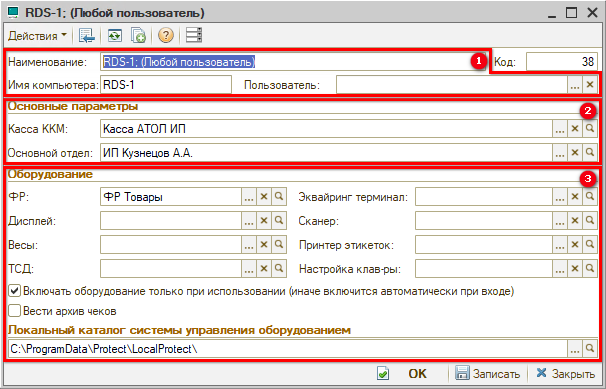Clear the Настройка клав-ры field
The image size is (606, 389).
coord(575,269)
